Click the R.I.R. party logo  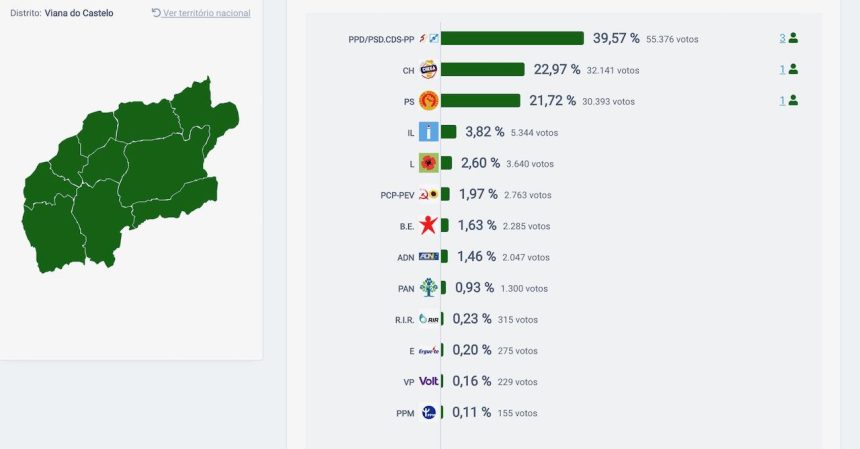429,319
